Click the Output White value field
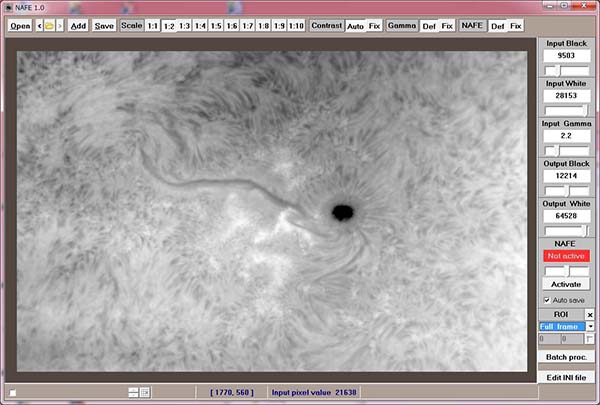 [x=566, y=216]
